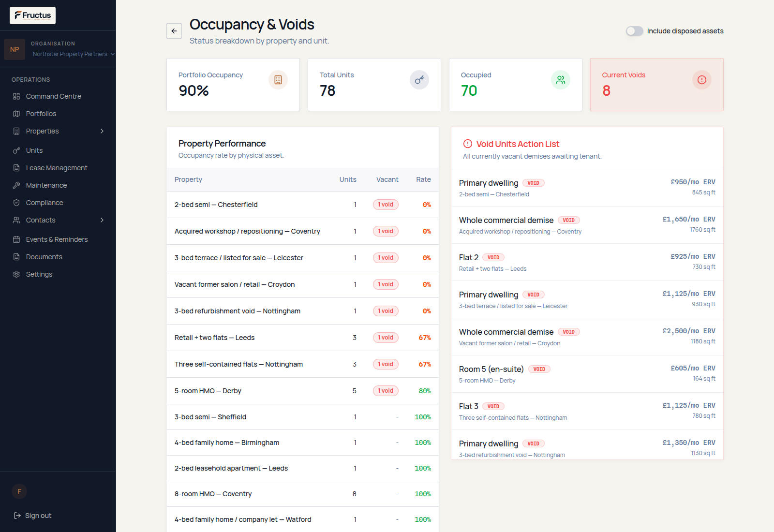
Task: Click the Documents file icon
Action: (x=16, y=257)
